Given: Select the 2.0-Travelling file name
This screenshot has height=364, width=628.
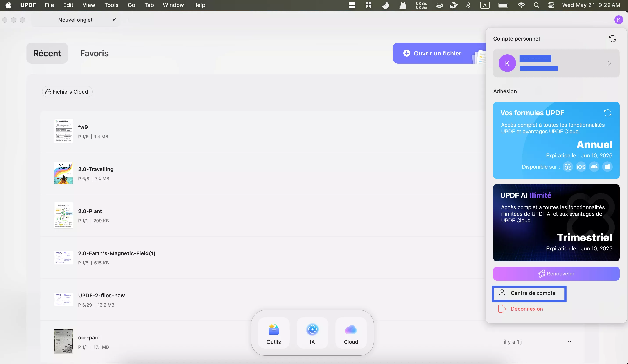Looking at the screenshot, I should [96, 169].
